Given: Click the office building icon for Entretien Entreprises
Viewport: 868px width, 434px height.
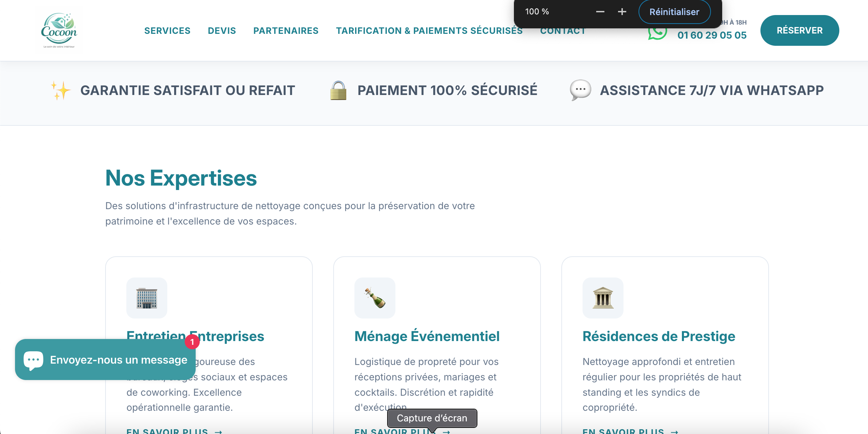Looking at the screenshot, I should coord(147,298).
